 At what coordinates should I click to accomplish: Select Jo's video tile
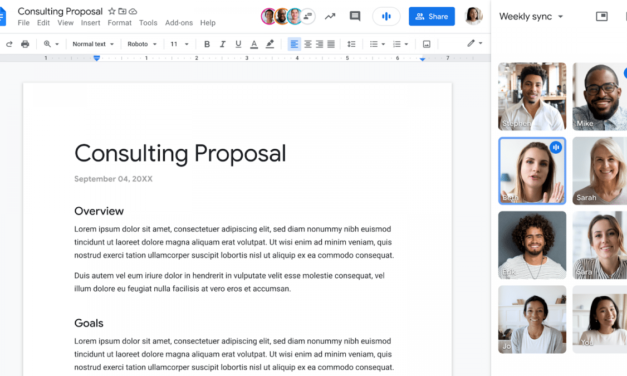click(x=532, y=319)
